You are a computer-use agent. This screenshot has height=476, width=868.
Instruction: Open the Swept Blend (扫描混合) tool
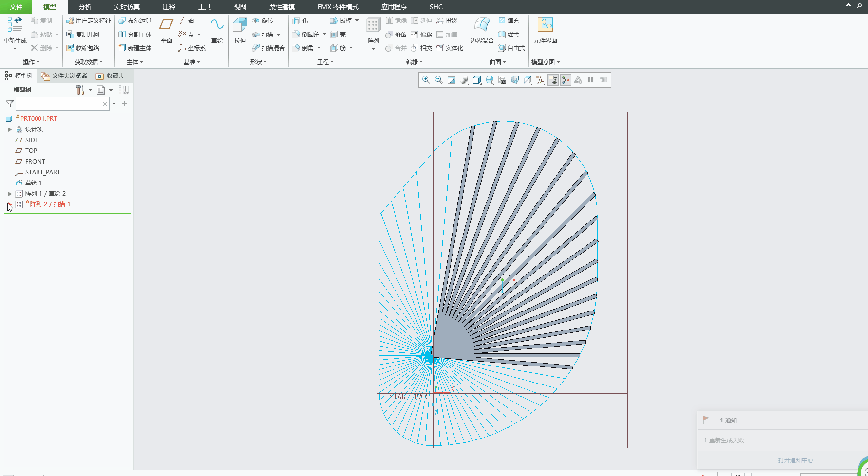[268, 48]
